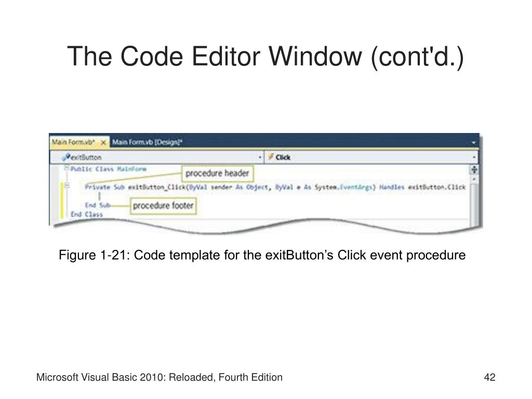Click the Public Class MainForm line
Viewport: 532px width, 399px height.
(x=109, y=169)
